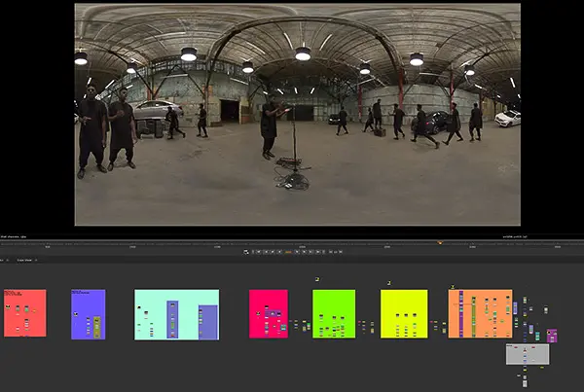584x392 pixels.
Task: Select the olive nested backdrop inside violet group
Action: (x=96, y=327)
